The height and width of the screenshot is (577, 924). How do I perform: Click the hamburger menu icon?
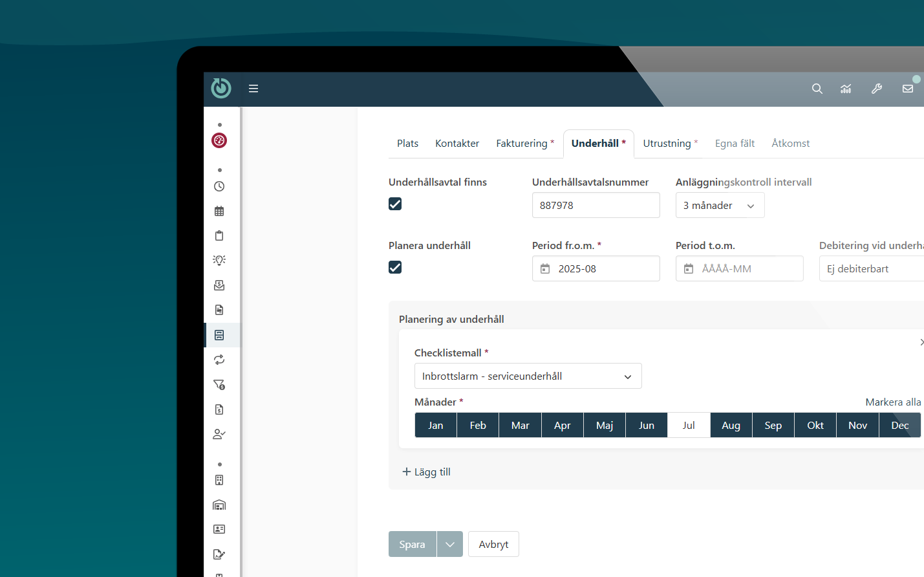[253, 89]
